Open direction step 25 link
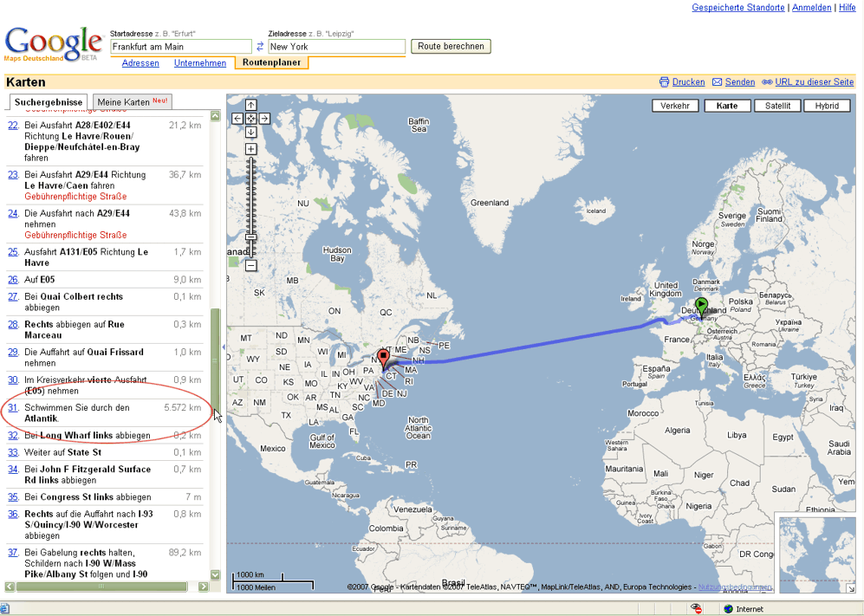The width and height of the screenshot is (864, 616). [x=13, y=252]
